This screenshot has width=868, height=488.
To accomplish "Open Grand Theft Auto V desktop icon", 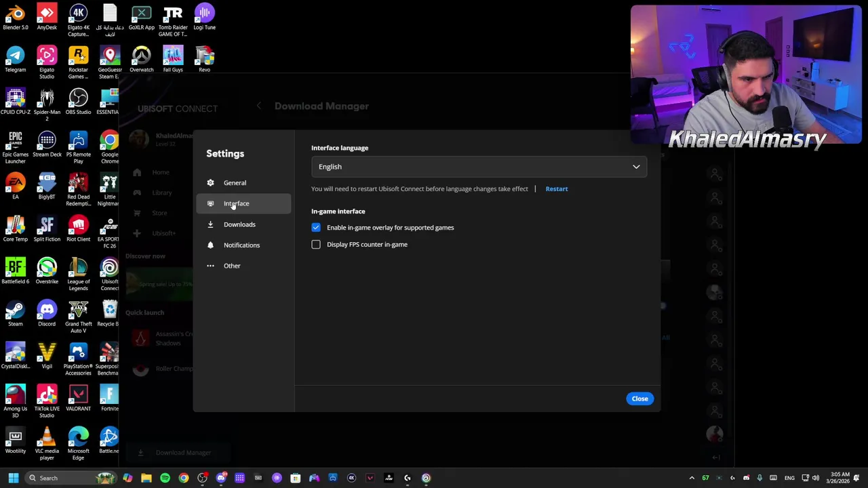I will point(78,317).
